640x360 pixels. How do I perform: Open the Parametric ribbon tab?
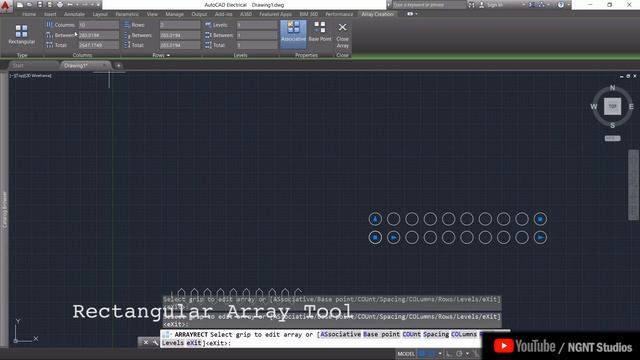pos(127,14)
